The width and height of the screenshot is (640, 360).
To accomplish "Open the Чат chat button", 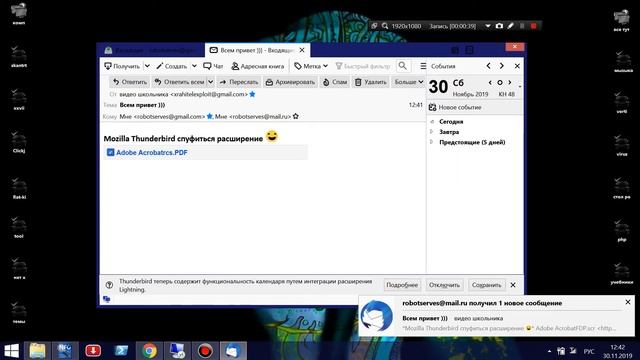I will tap(213, 66).
